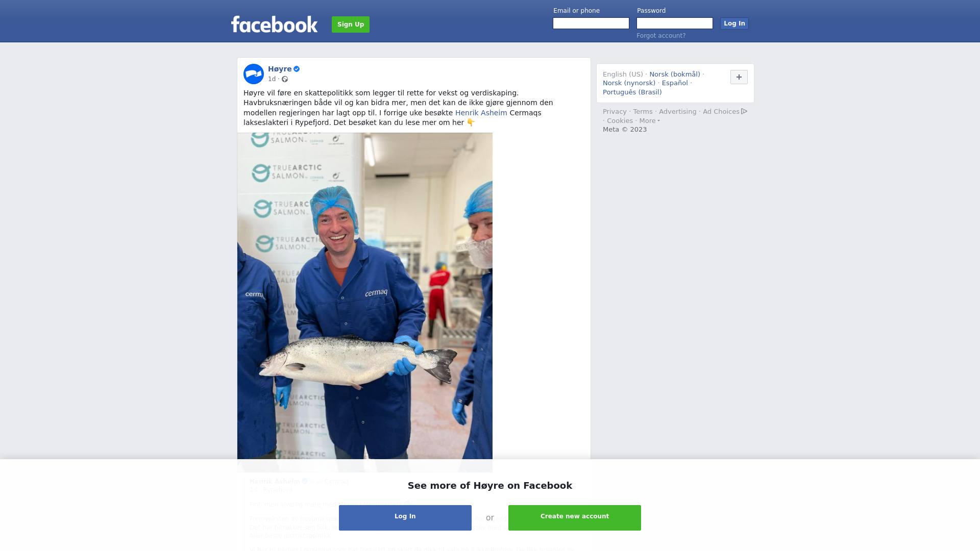Click the Log In button in header

(x=734, y=23)
